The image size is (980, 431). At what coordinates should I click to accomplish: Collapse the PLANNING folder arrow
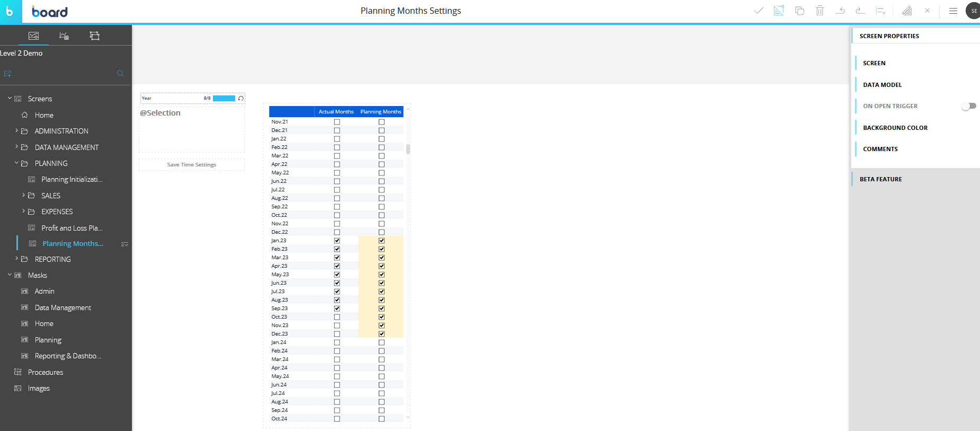[x=16, y=163]
